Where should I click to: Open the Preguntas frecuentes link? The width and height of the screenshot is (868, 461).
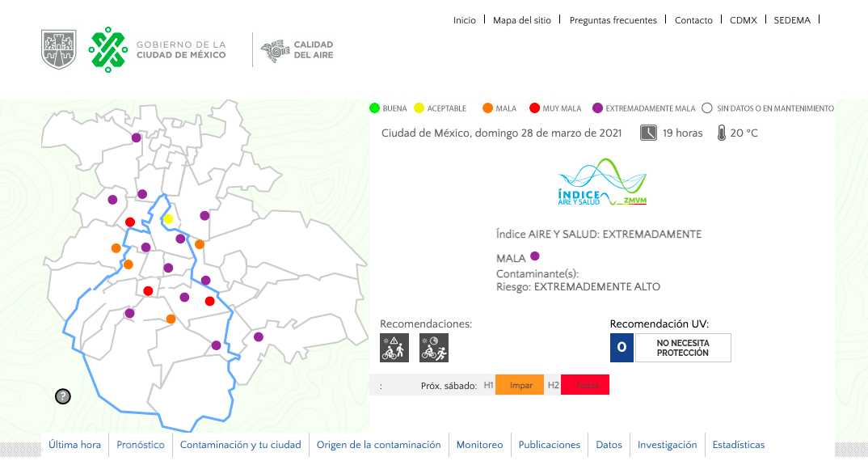(613, 20)
